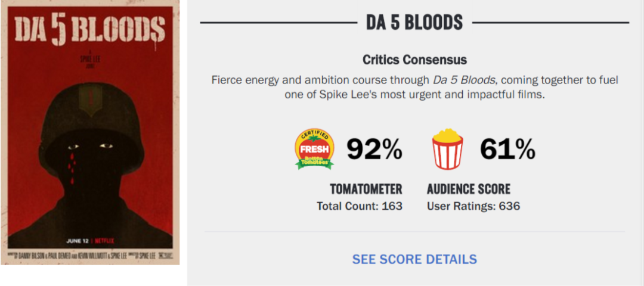Select the TOMATOMETER label
The width and height of the screenshot is (644, 286).
[x=366, y=189]
